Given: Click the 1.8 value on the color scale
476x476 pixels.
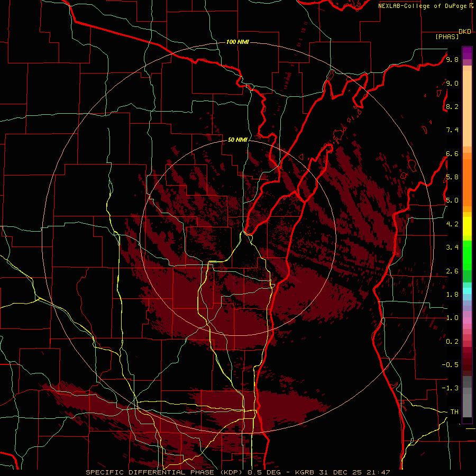Looking at the screenshot, I should pyautogui.click(x=452, y=295).
